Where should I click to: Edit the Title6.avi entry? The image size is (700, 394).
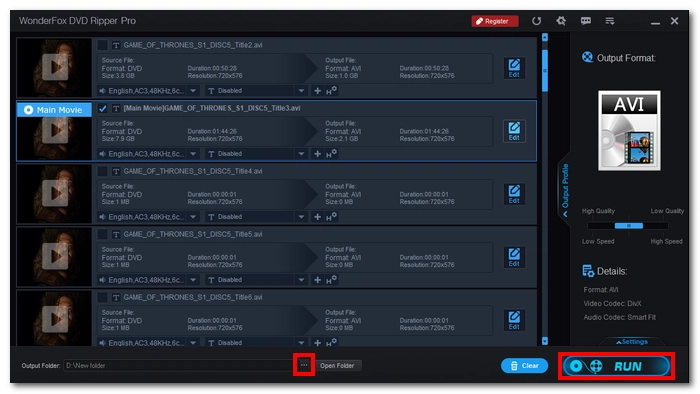click(514, 320)
